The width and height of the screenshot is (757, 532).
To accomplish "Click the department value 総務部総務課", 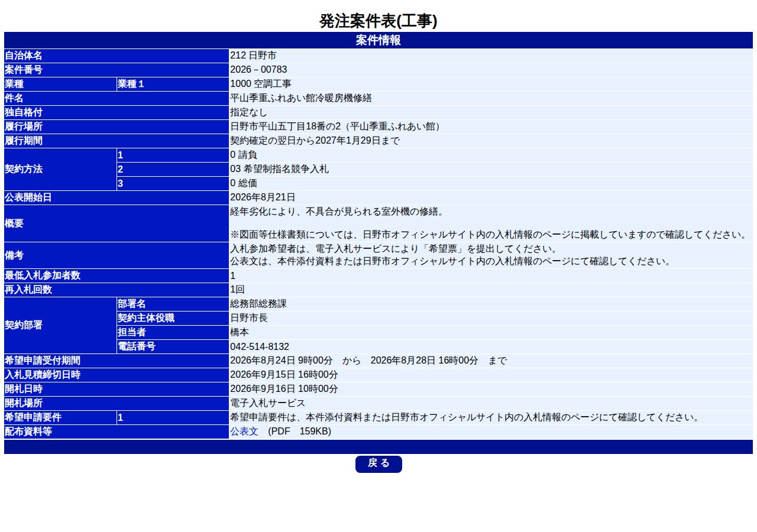I will tap(258, 304).
